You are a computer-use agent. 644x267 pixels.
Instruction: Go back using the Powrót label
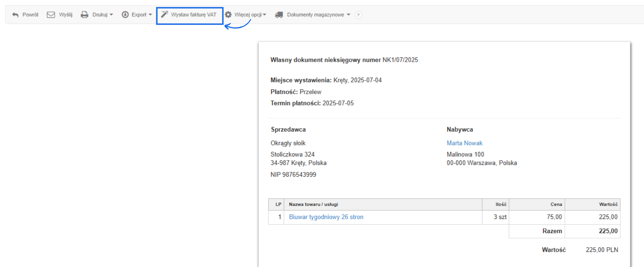pos(31,15)
